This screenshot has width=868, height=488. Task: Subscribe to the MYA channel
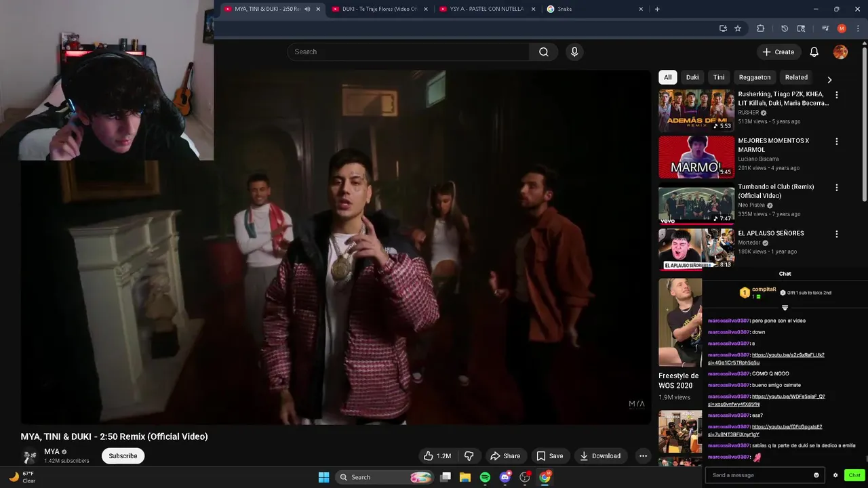tap(123, 456)
